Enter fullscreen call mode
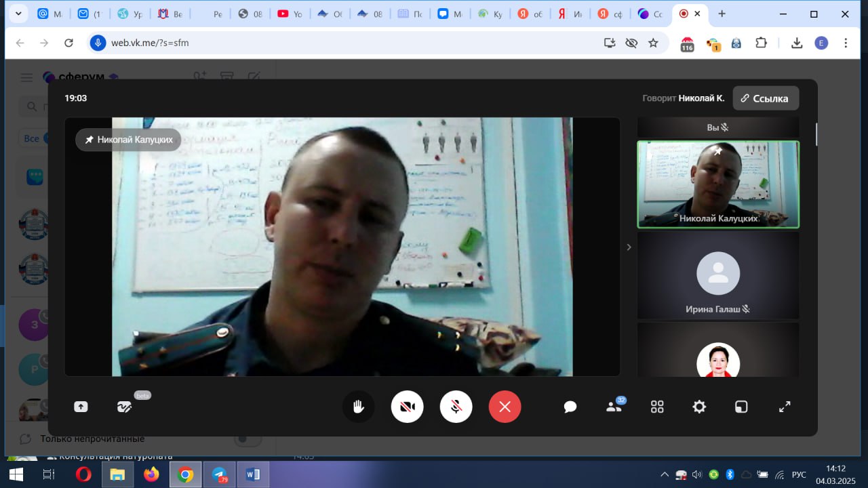 coord(785,407)
